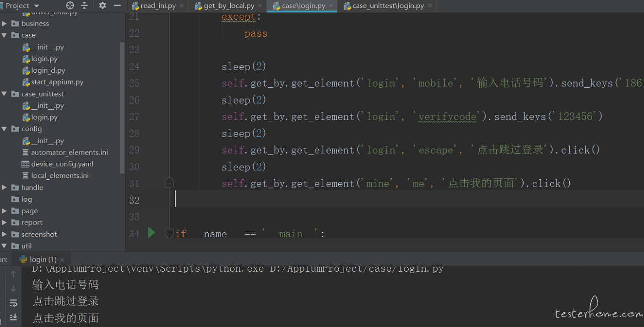
Task: Close the login (1) run tab
Action: 62,259
